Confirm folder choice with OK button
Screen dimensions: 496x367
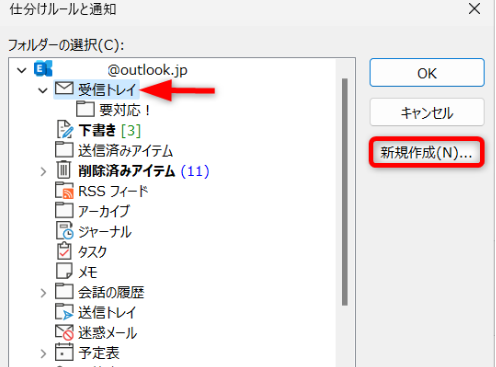427,73
